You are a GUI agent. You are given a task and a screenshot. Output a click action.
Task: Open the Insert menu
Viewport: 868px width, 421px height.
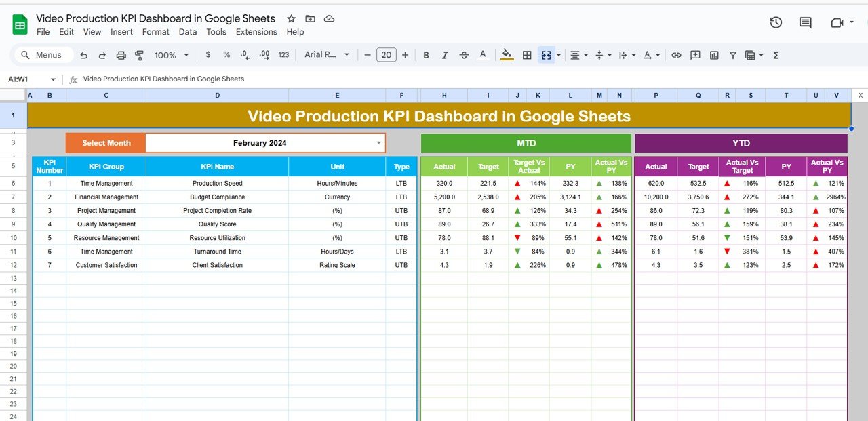pyautogui.click(x=122, y=32)
